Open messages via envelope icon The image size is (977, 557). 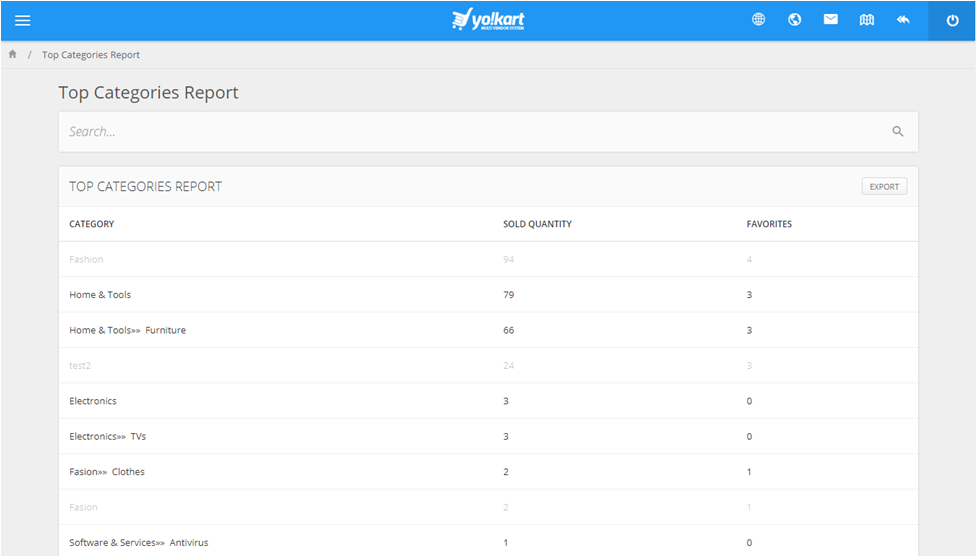click(x=831, y=20)
